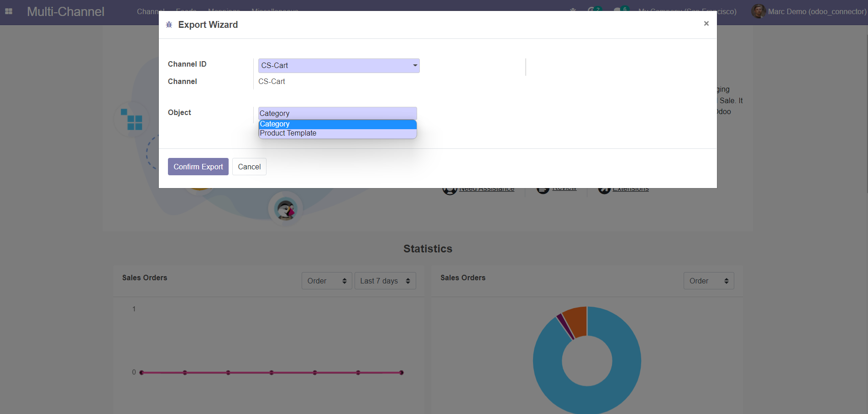The image size is (868, 414).
Task: Click the orange donut chart segment
Action: 576,320
